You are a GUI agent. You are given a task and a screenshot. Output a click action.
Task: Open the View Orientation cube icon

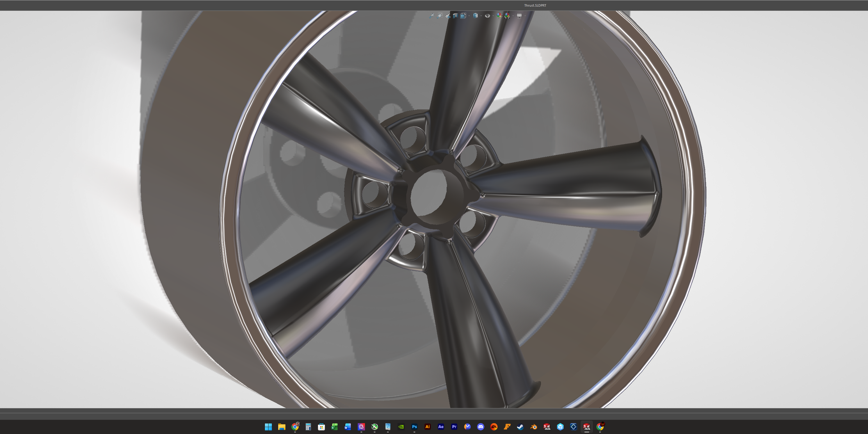[x=463, y=16]
